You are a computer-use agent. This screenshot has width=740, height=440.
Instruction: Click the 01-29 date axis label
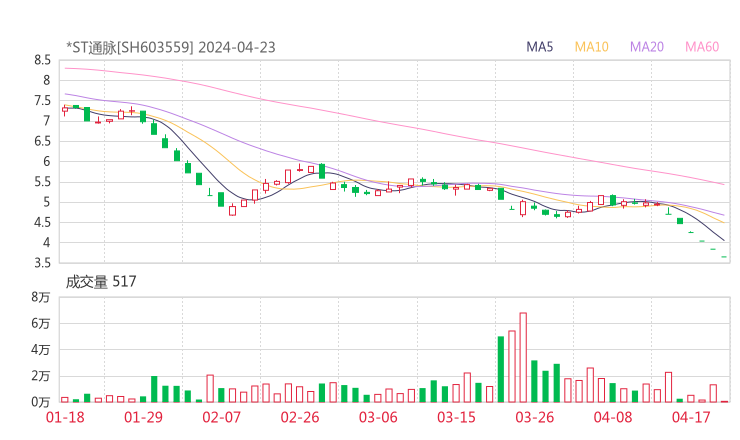(x=143, y=417)
